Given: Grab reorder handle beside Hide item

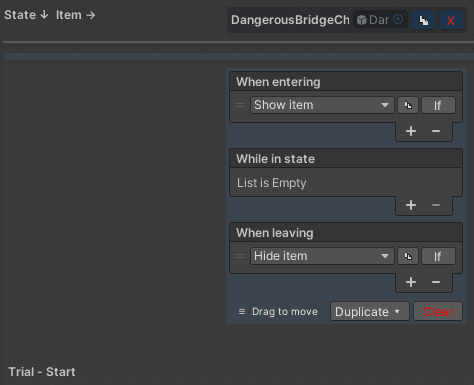Looking at the screenshot, I should click(x=240, y=256).
